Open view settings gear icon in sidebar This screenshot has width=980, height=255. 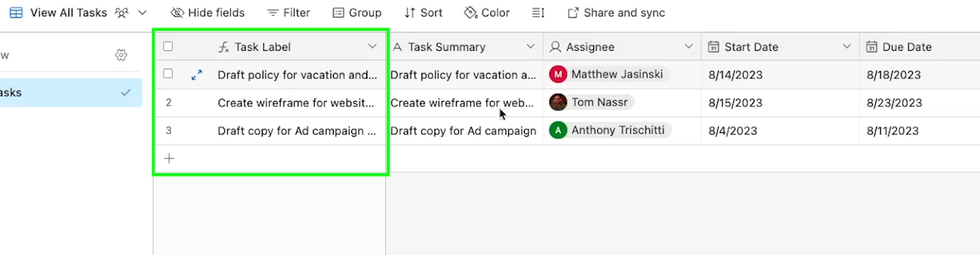[121, 55]
